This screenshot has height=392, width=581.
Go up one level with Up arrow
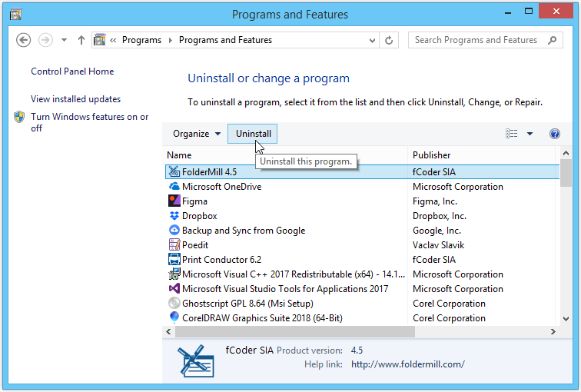click(x=81, y=40)
